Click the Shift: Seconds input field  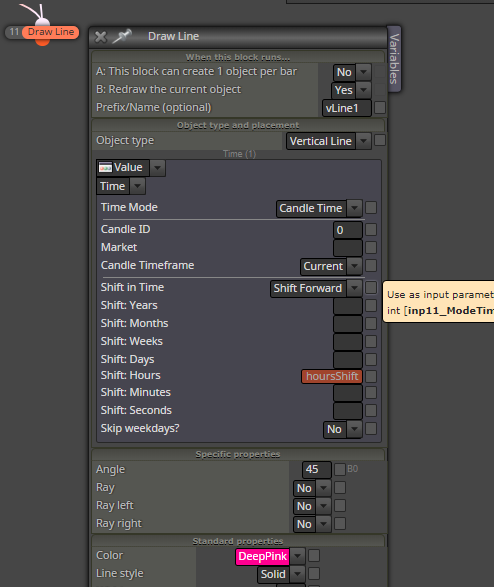(x=348, y=411)
